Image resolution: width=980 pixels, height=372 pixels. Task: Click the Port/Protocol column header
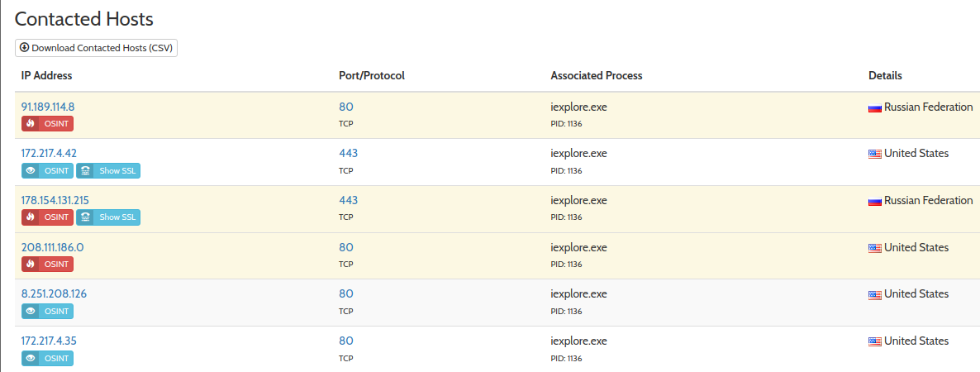[x=371, y=75]
